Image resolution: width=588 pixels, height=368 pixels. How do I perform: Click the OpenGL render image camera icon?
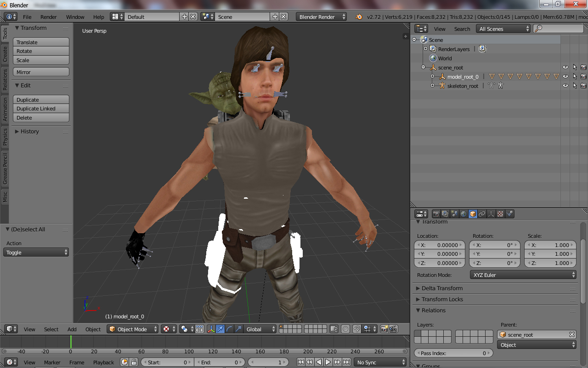click(384, 329)
